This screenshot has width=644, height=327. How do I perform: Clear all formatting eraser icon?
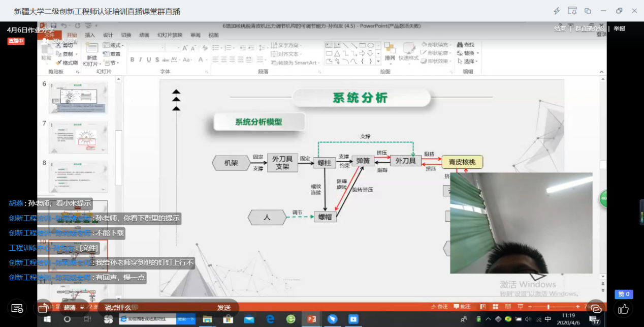[x=205, y=47]
